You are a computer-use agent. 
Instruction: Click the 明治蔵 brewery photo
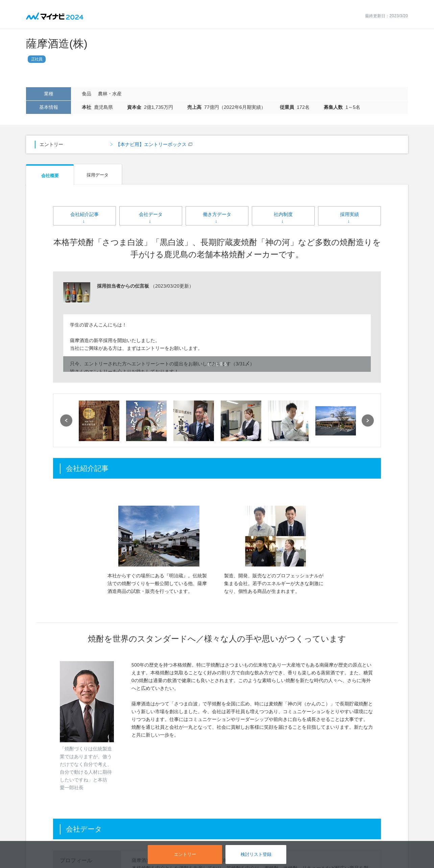point(159,536)
